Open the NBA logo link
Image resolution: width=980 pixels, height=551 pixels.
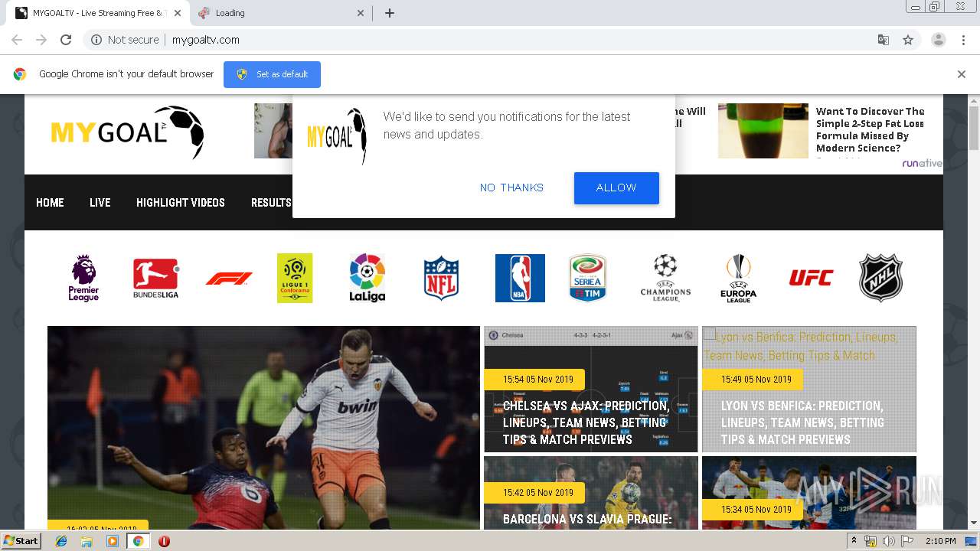pos(520,278)
